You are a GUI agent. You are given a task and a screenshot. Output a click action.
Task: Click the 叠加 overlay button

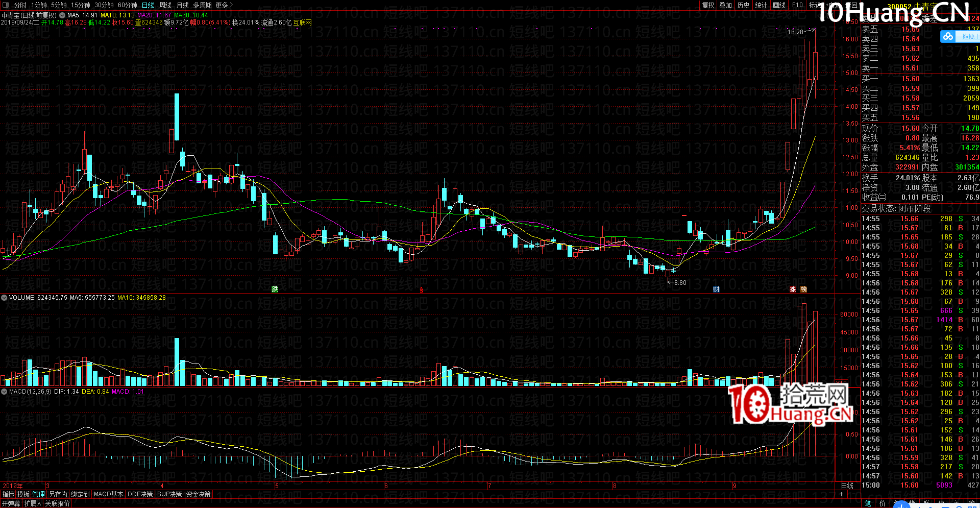point(726,5)
